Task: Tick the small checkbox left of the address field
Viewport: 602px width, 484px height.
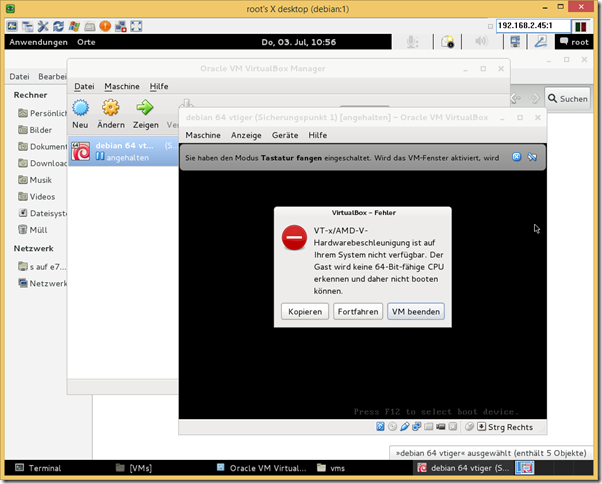Action: point(490,26)
